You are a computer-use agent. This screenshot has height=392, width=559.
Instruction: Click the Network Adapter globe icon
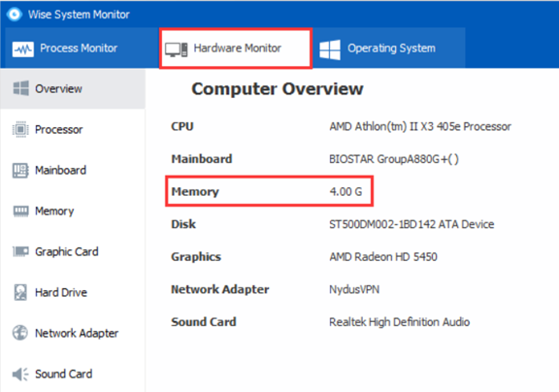20,333
